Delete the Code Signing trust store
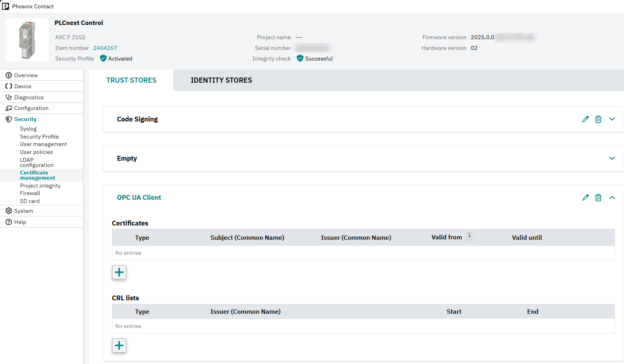This screenshot has width=624, height=364. (x=598, y=119)
